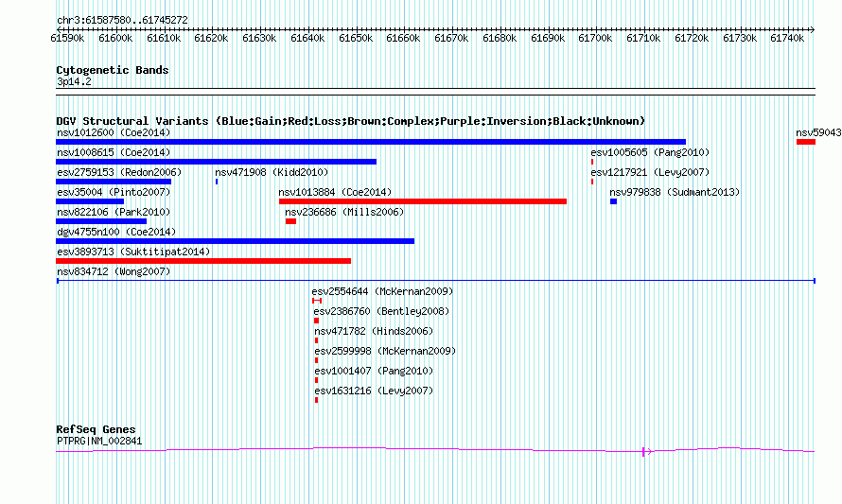The height and width of the screenshot is (504, 842).
Task: Open nsv471782 (Hinds2006) variant label
Action: pos(374,331)
